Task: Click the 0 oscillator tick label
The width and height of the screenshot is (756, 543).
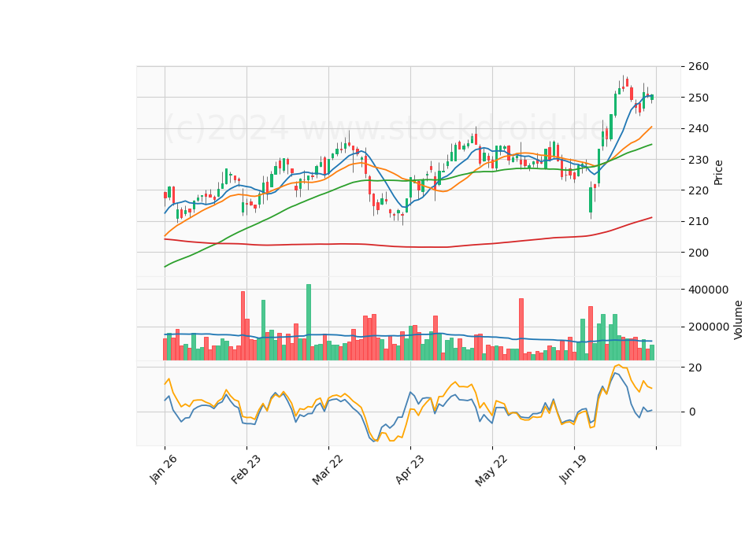Action: pos(692,412)
